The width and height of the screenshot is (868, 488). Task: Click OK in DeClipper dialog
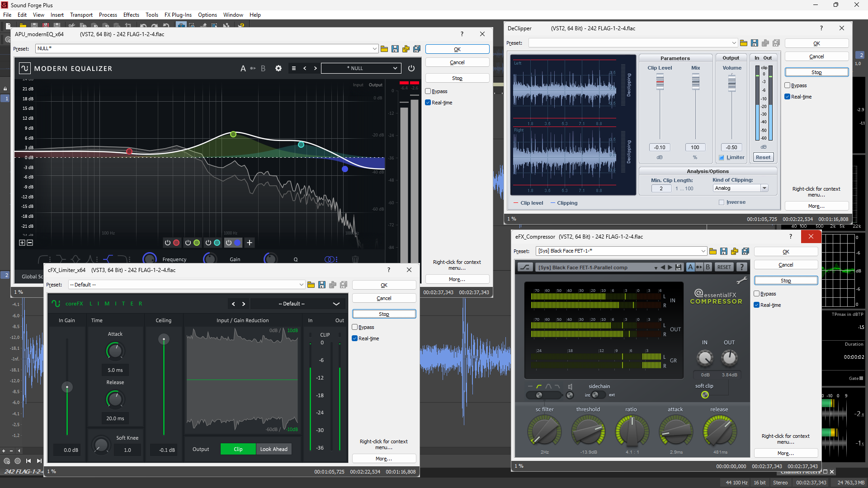[x=816, y=43]
